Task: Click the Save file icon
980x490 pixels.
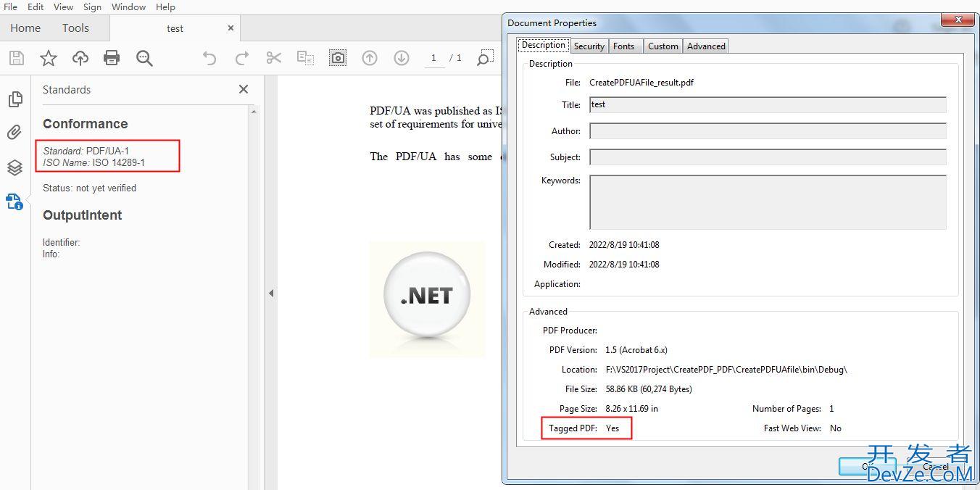Action: click(x=16, y=58)
